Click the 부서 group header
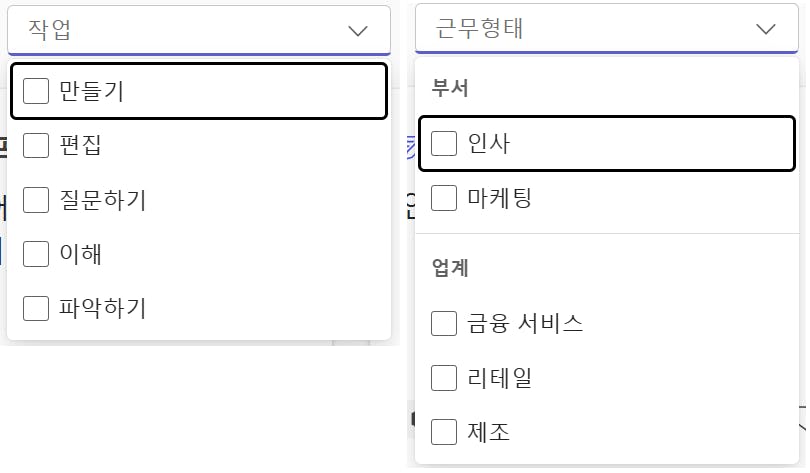This screenshot has width=810, height=473. (450, 88)
